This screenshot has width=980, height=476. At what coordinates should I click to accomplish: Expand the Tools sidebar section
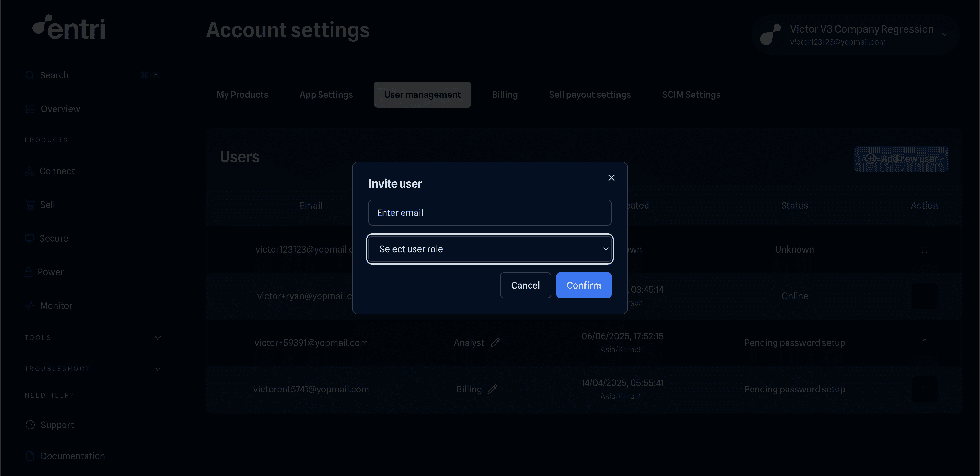pyautogui.click(x=158, y=338)
